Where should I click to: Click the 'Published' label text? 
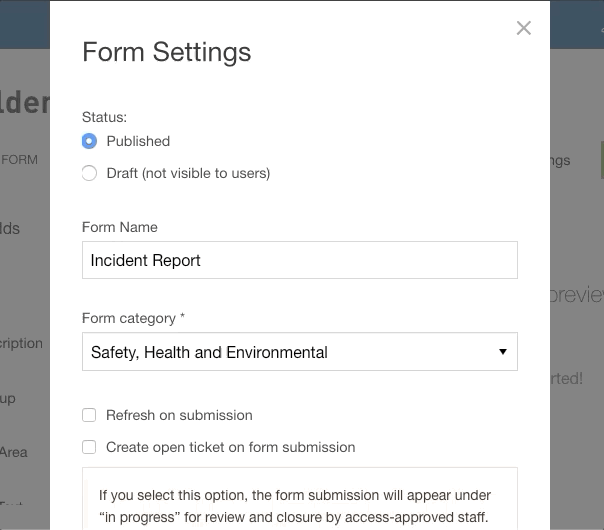(x=138, y=141)
